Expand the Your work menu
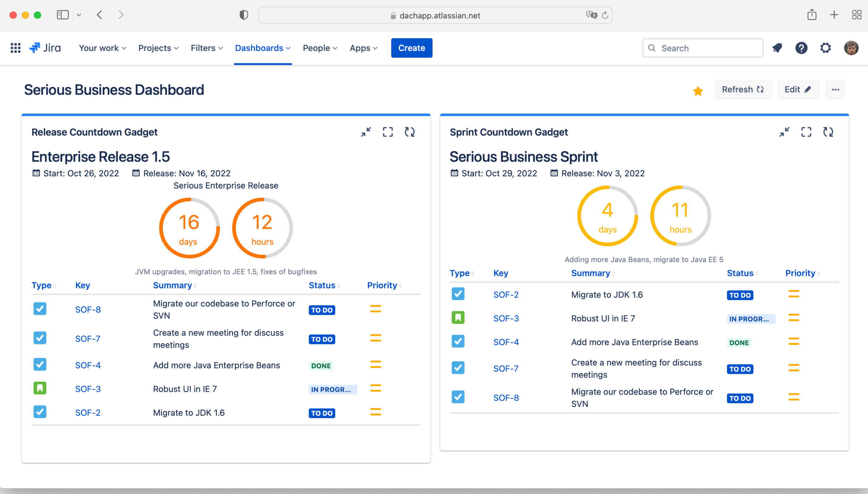The height and width of the screenshot is (494, 868). tap(102, 48)
